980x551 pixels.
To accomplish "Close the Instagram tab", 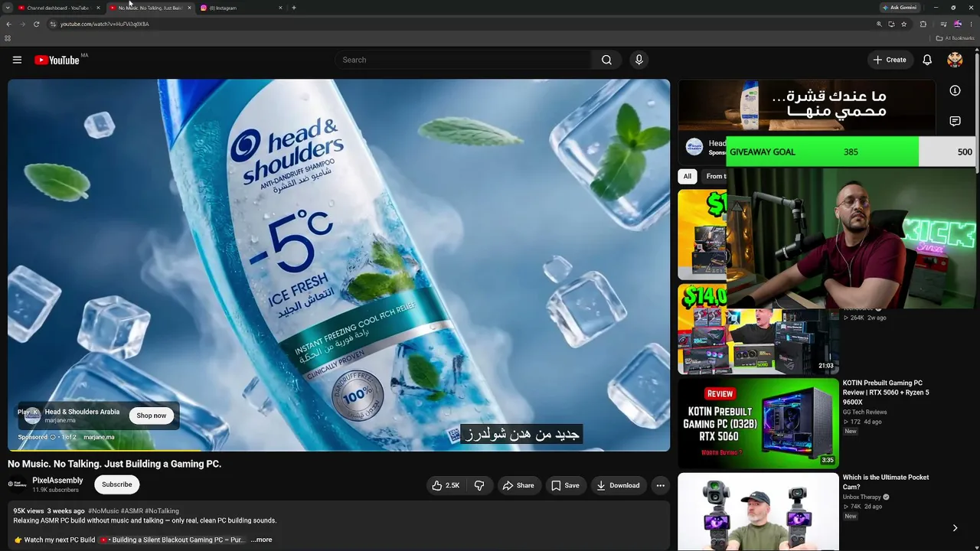I will coord(280,8).
